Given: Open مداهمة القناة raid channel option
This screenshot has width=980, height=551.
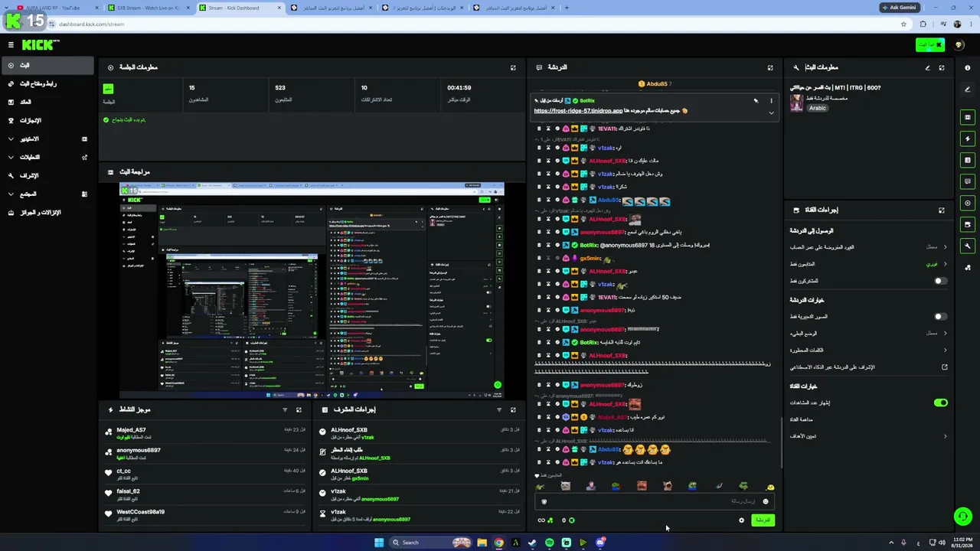Looking at the screenshot, I should [802, 419].
